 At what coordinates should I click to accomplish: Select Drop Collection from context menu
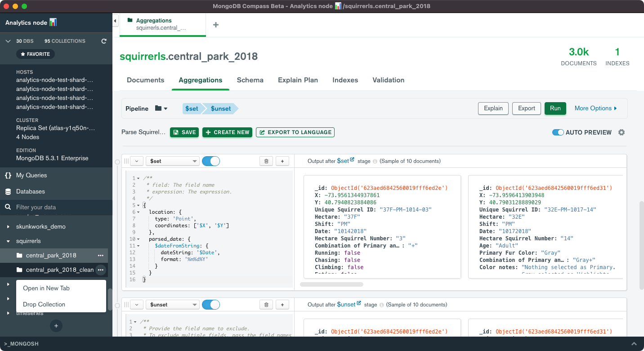pyautogui.click(x=44, y=304)
